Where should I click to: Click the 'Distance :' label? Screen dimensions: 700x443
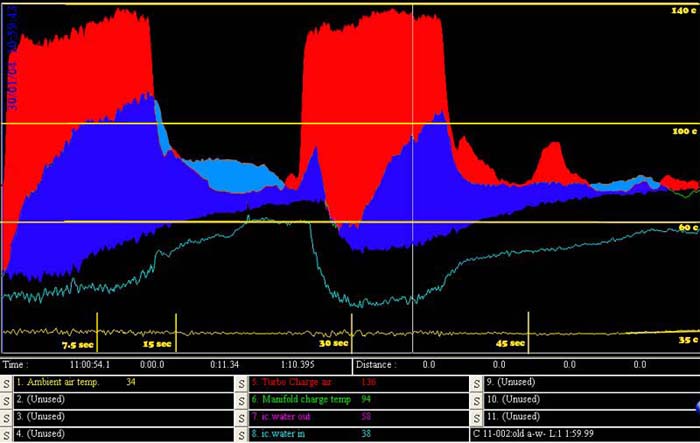click(375, 365)
